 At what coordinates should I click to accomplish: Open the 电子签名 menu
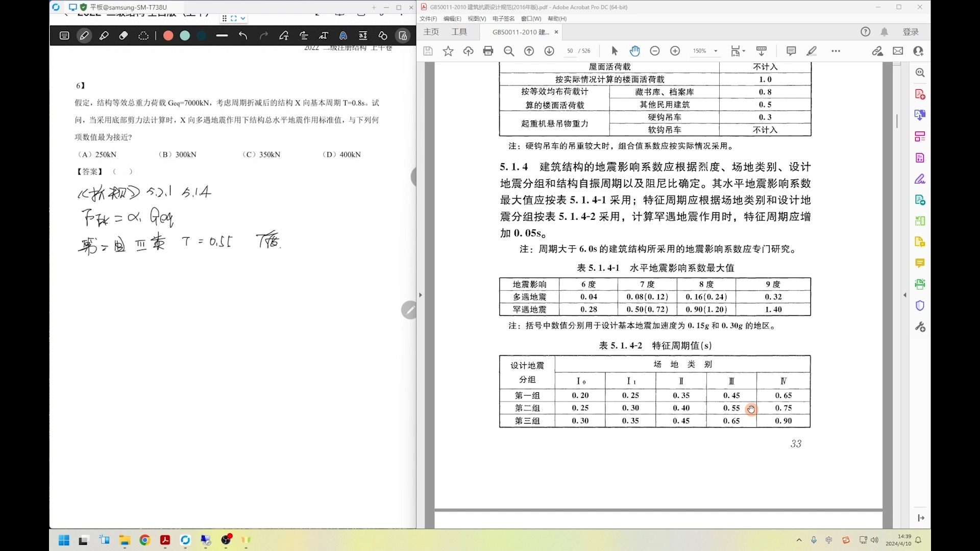pos(503,18)
